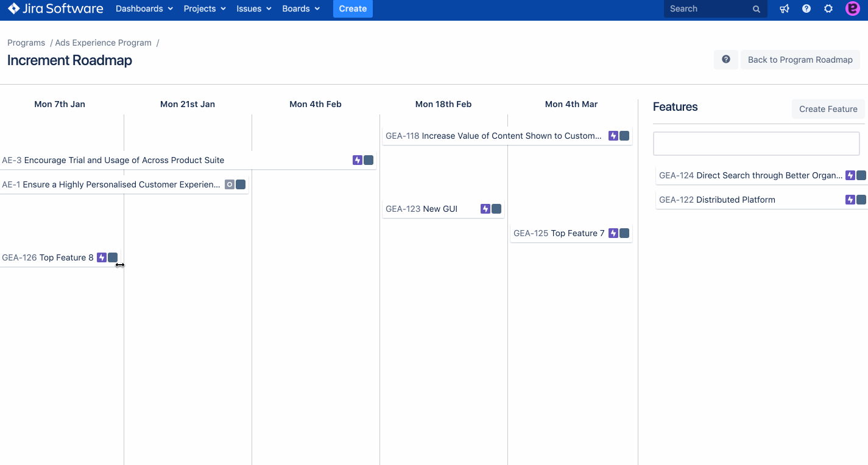Click the Features filter text box

coord(757,144)
